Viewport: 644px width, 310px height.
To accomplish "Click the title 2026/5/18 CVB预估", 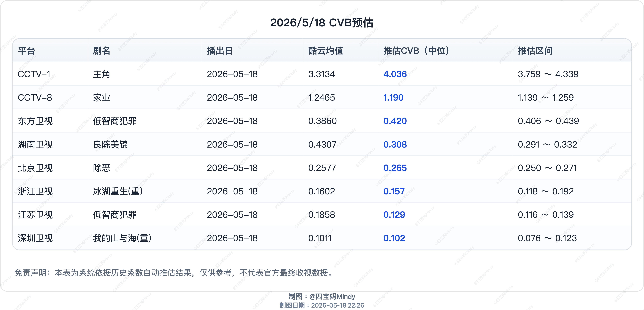I will pos(322,23).
